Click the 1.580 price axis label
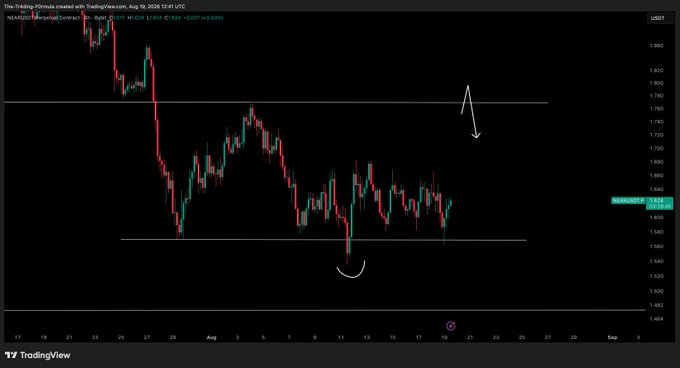 click(x=657, y=232)
